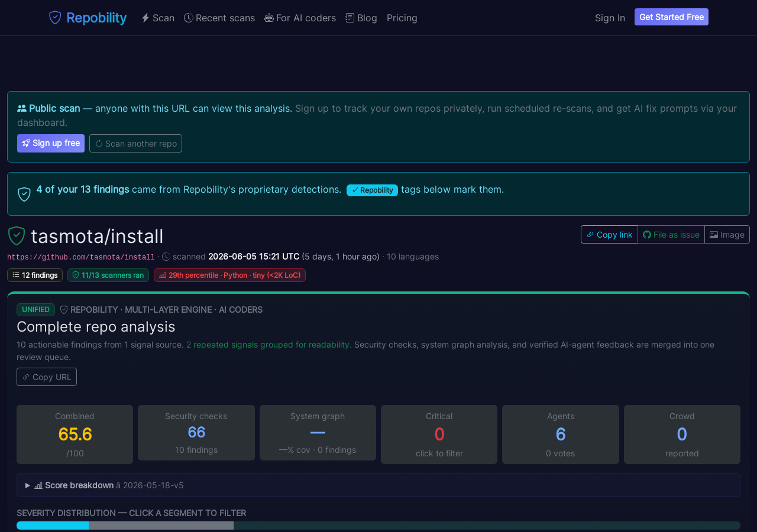Screen dimensions: 757x532
Task: Visit the Blog section
Action: pos(361,18)
